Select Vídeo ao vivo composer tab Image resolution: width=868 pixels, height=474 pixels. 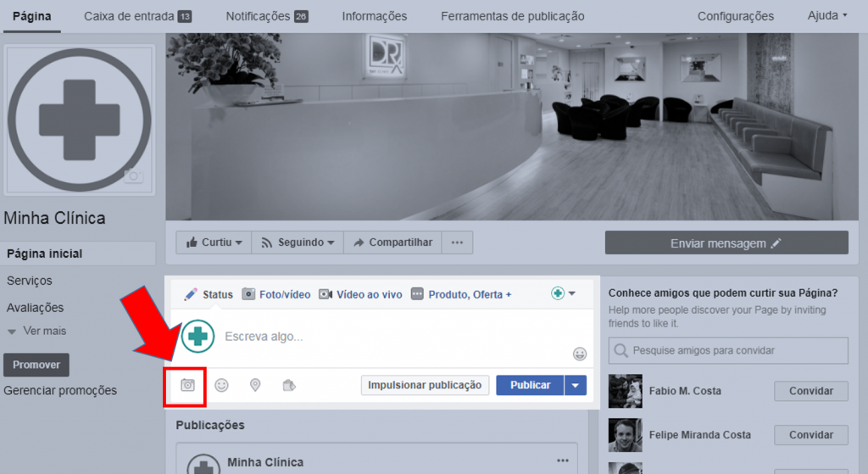pos(360,294)
